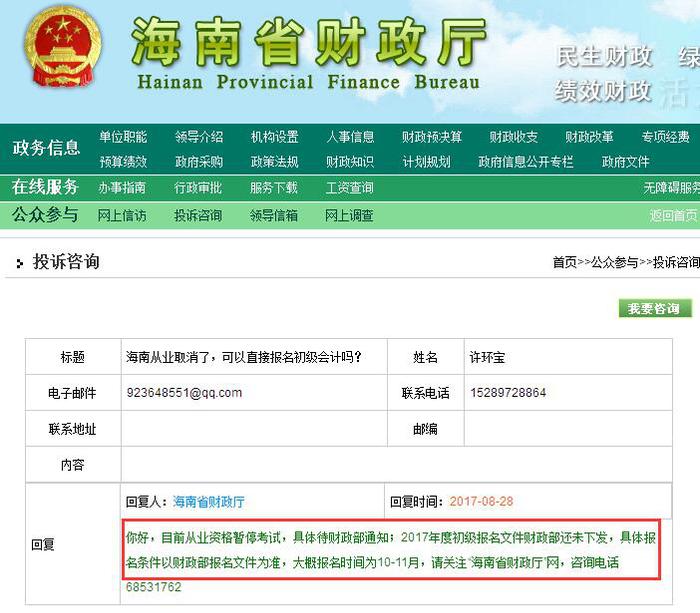Open 办事指南 under online services
Viewport: 700px width, 613px height.
[123, 187]
